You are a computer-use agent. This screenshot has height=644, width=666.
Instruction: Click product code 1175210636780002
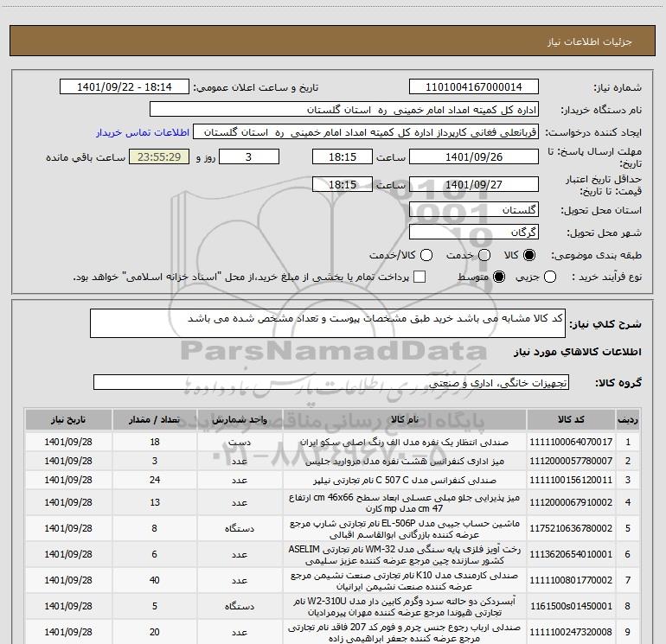(x=571, y=528)
